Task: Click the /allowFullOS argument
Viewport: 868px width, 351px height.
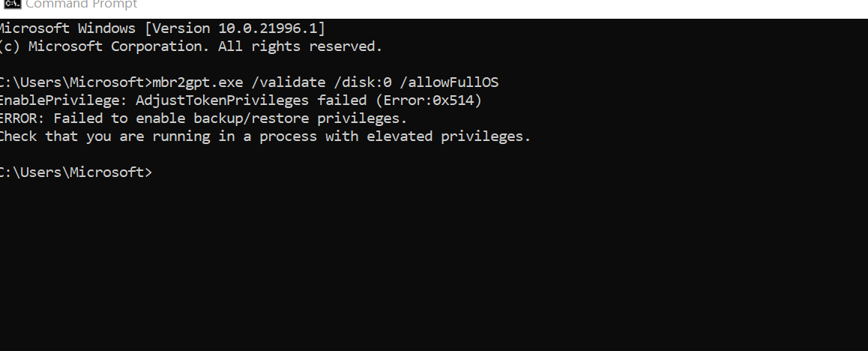Action: (453, 82)
